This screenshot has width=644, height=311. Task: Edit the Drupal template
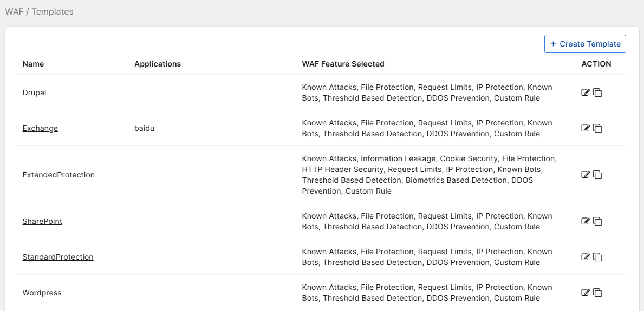585,92
